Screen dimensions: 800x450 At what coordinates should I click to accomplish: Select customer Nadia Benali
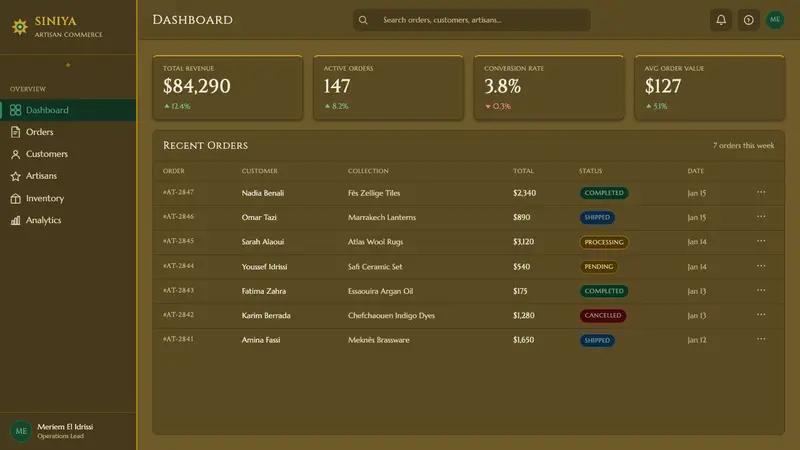point(263,193)
